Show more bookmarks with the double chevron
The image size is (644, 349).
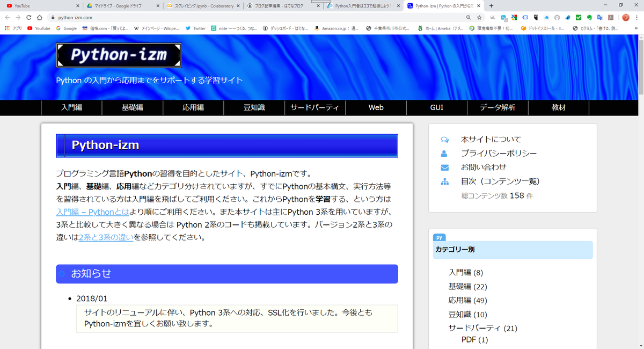pos(637,28)
